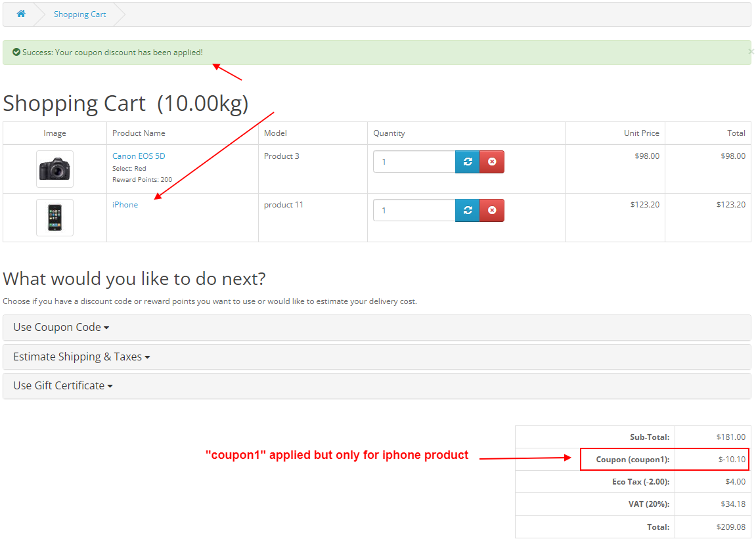Image resolution: width=756 pixels, height=541 pixels.
Task: Click the success checkmark icon
Action: pos(15,52)
